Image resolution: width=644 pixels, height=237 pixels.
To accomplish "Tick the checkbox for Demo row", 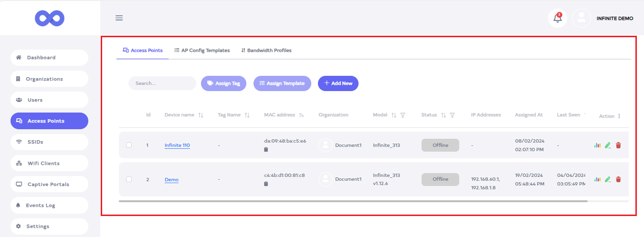I will (x=129, y=179).
